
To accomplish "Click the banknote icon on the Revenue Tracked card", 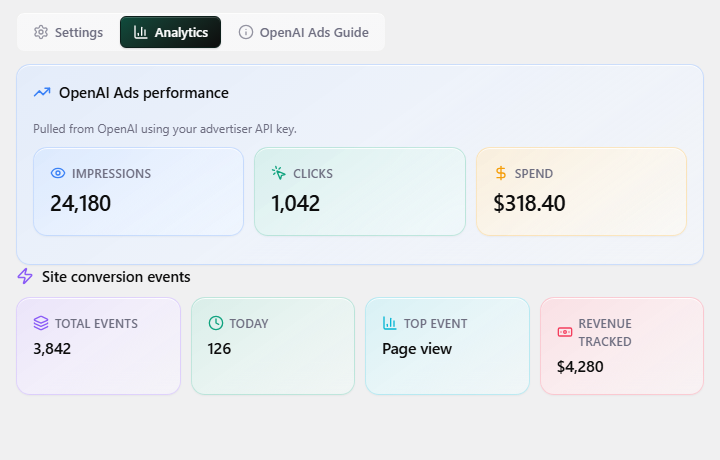I will tap(565, 332).
